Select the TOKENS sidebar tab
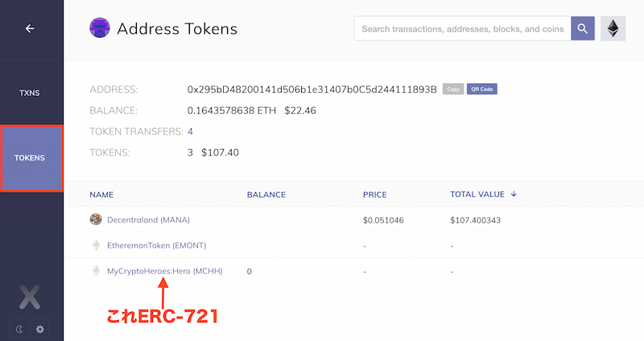The width and height of the screenshot is (644, 341). pos(30,158)
